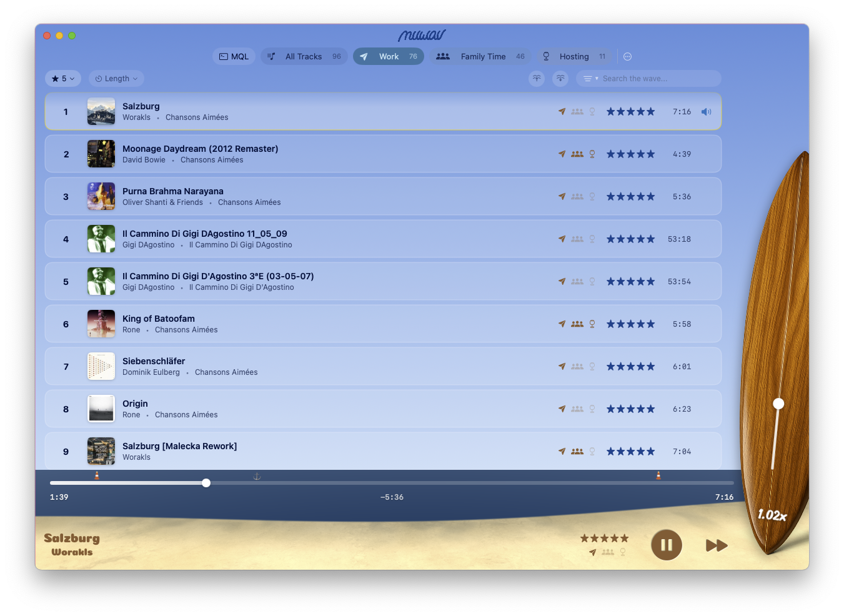Click the surfboard playback speed slider knob
844x616 pixels.
pyautogui.click(x=778, y=404)
